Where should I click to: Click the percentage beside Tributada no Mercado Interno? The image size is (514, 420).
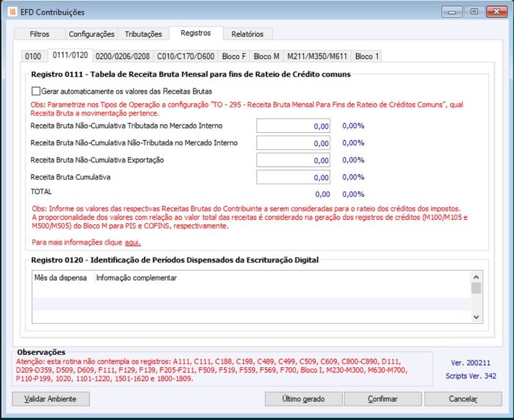click(354, 126)
